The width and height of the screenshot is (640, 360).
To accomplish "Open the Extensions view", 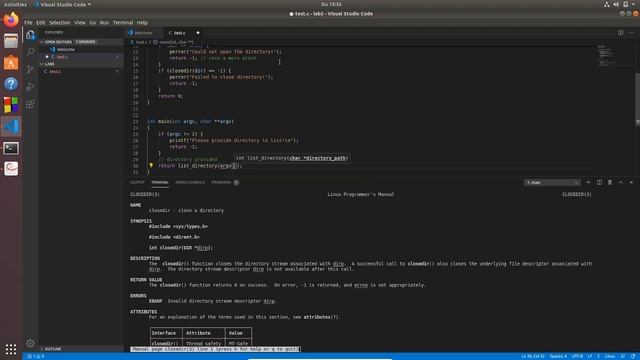I will (x=30, y=104).
